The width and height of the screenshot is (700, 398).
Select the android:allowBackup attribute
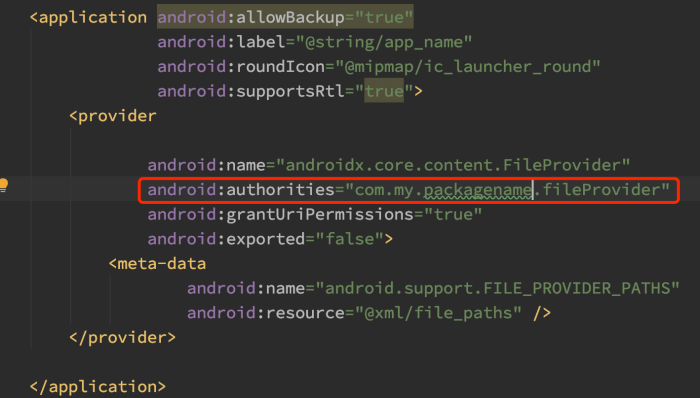coord(250,17)
